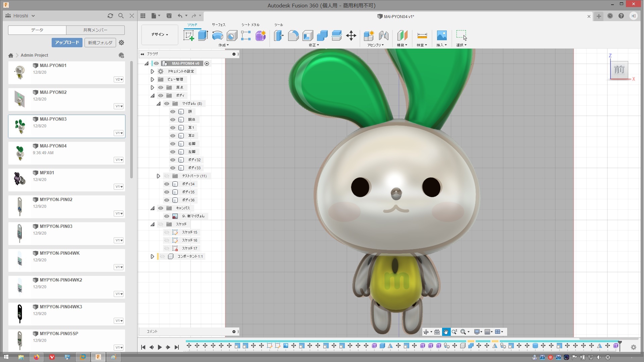Switch to 共有メンバー tab
The width and height of the screenshot is (644, 362).
[95, 30]
